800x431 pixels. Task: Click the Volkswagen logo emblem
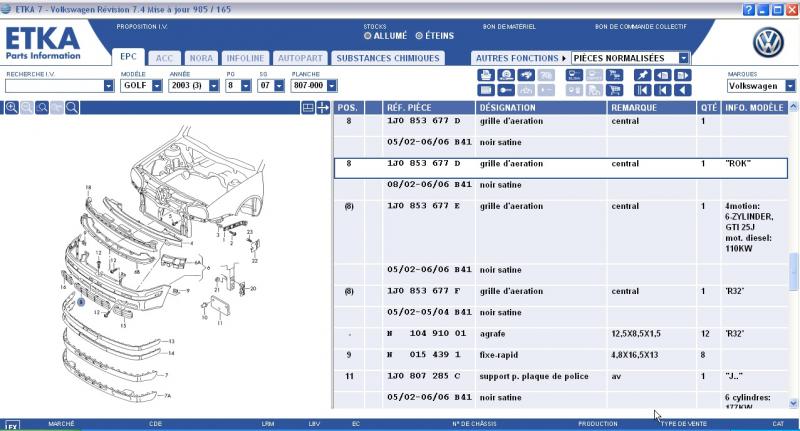768,43
